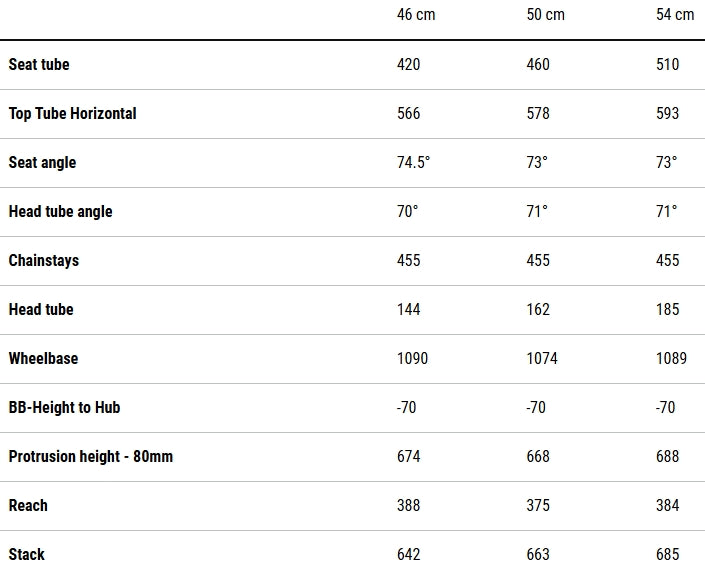Click the 74.5° seat angle value
Image resolution: width=705 pixels, height=571 pixels.
(x=413, y=162)
